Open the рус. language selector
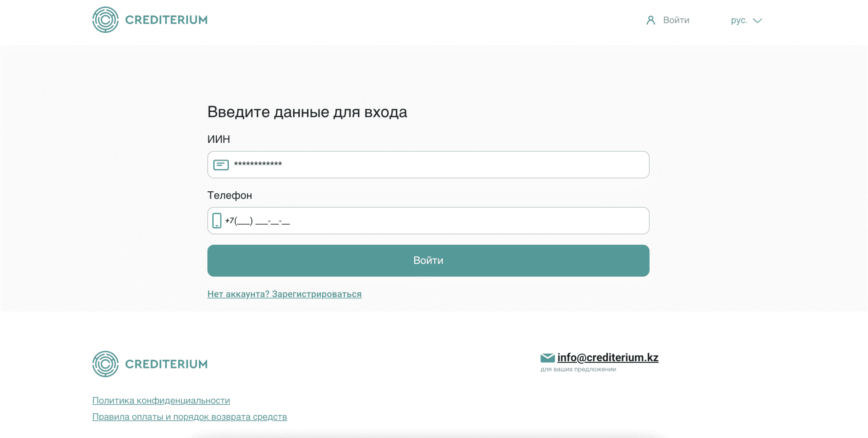 click(x=739, y=20)
